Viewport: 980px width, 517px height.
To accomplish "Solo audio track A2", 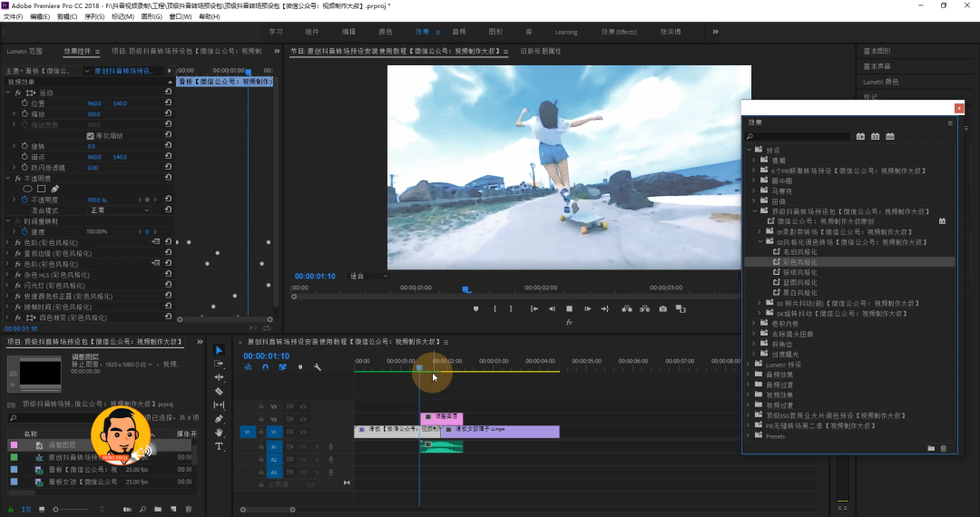I will point(317,460).
